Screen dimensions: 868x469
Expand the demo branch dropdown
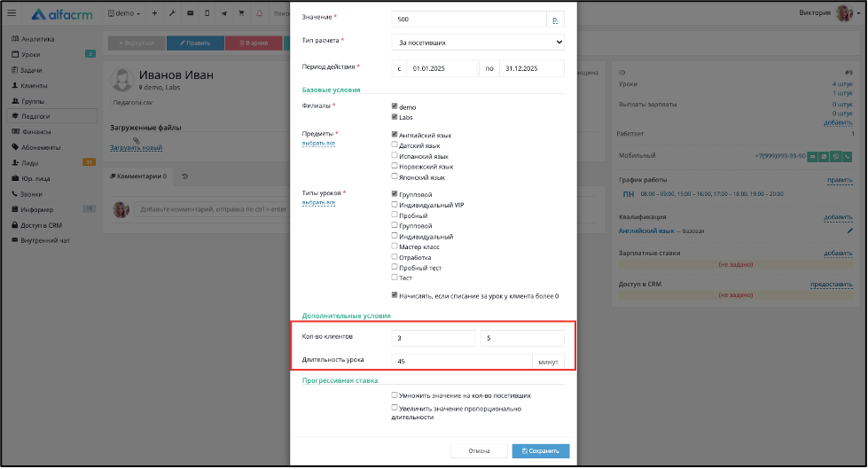(x=124, y=13)
